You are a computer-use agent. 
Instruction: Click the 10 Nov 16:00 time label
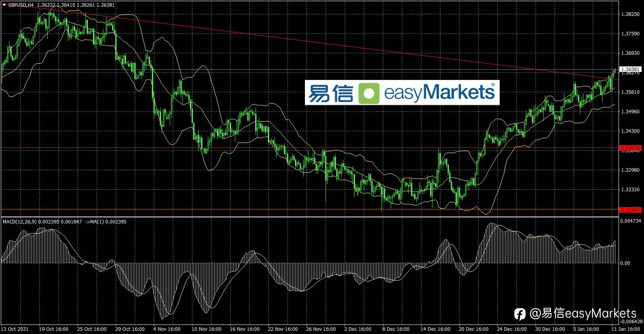[206, 329]
